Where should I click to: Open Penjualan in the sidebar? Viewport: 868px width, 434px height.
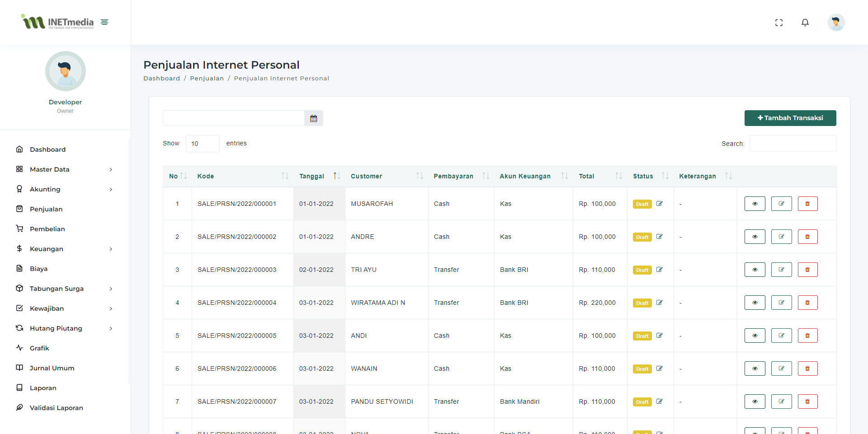click(x=46, y=209)
